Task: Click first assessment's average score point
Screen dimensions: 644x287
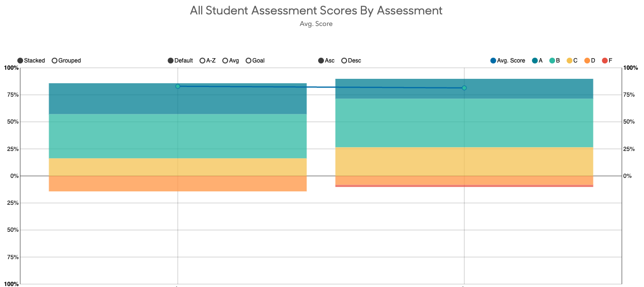Action: coord(178,87)
